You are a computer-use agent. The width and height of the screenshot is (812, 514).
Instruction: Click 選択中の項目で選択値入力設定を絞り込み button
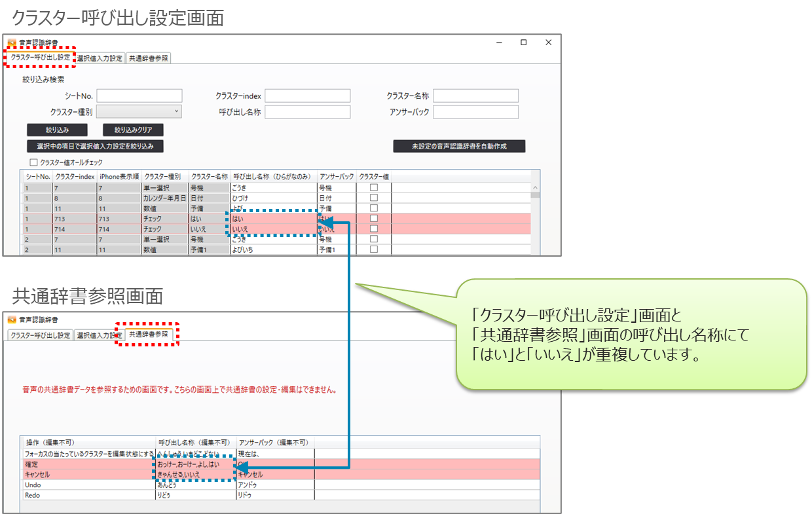tap(95, 146)
